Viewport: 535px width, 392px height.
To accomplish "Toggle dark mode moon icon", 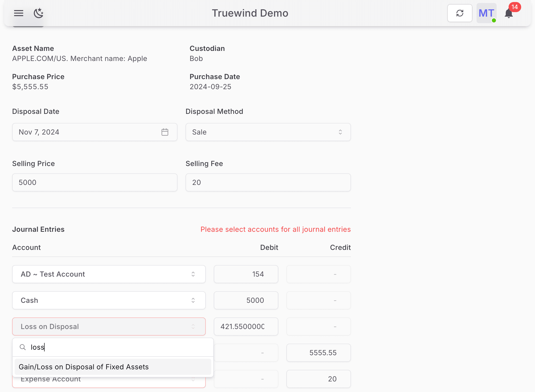I will pos(39,13).
